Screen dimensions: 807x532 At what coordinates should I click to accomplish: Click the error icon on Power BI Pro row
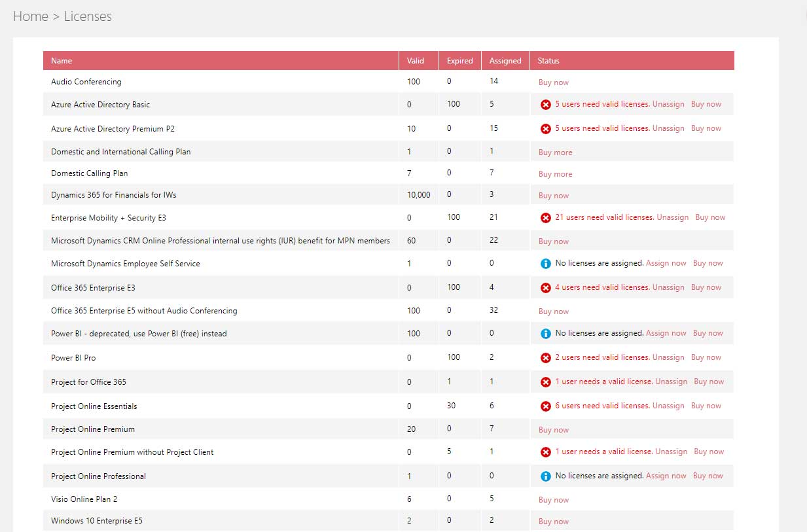coord(545,358)
